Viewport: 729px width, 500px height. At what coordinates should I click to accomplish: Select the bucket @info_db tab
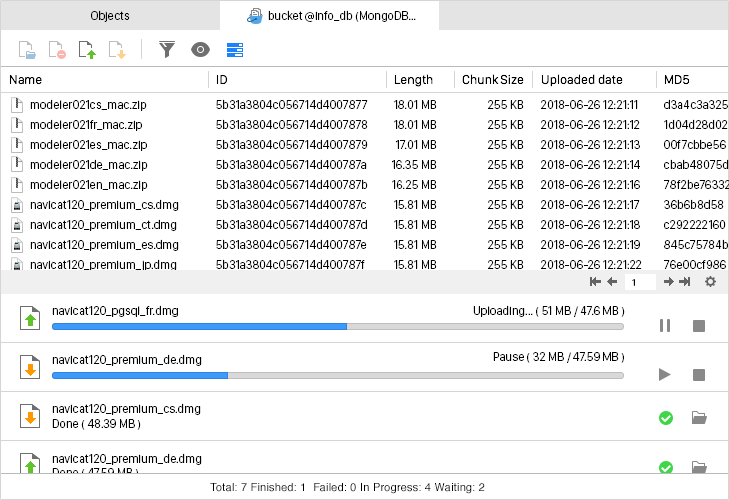(x=330, y=16)
